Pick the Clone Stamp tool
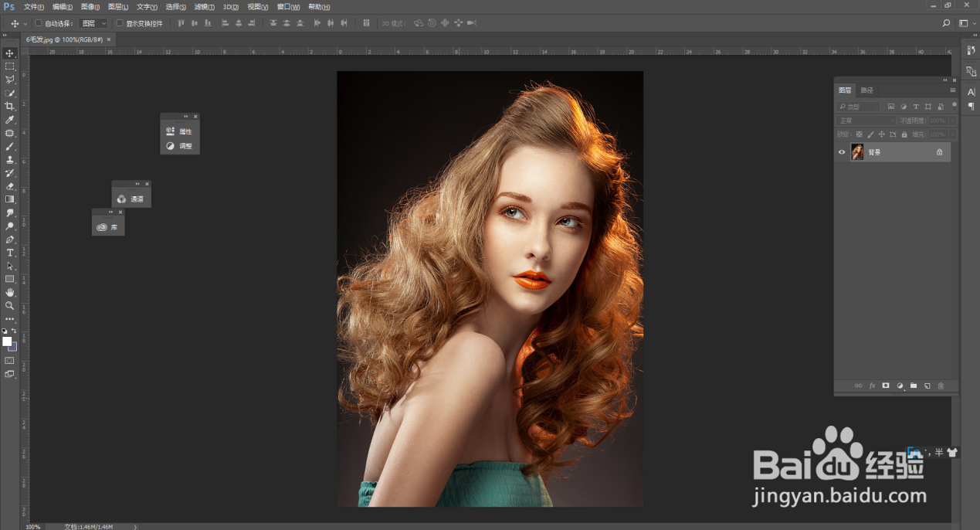The width and height of the screenshot is (980, 530). tap(10, 159)
